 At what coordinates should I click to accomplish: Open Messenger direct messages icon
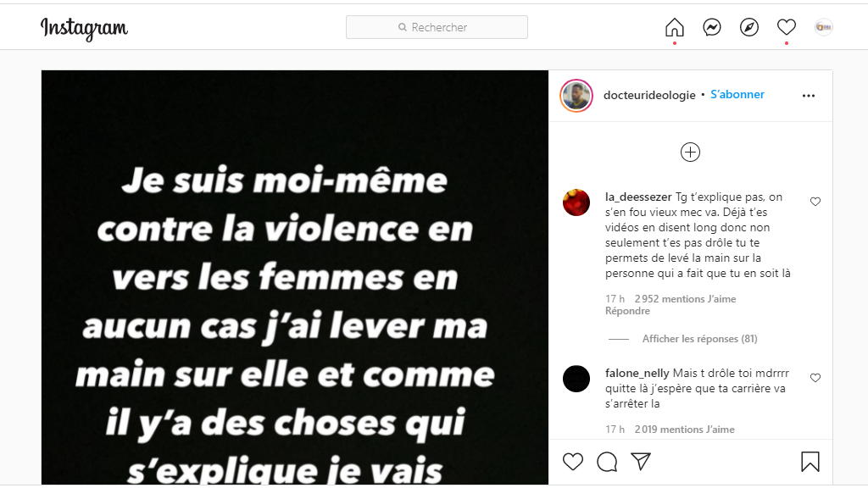712,27
